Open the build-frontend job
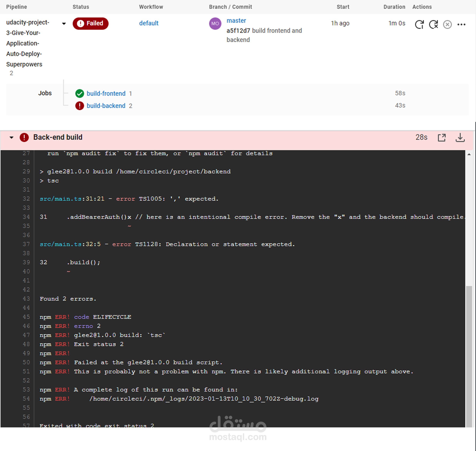The image size is (476, 451). pyautogui.click(x=106, y=94)
